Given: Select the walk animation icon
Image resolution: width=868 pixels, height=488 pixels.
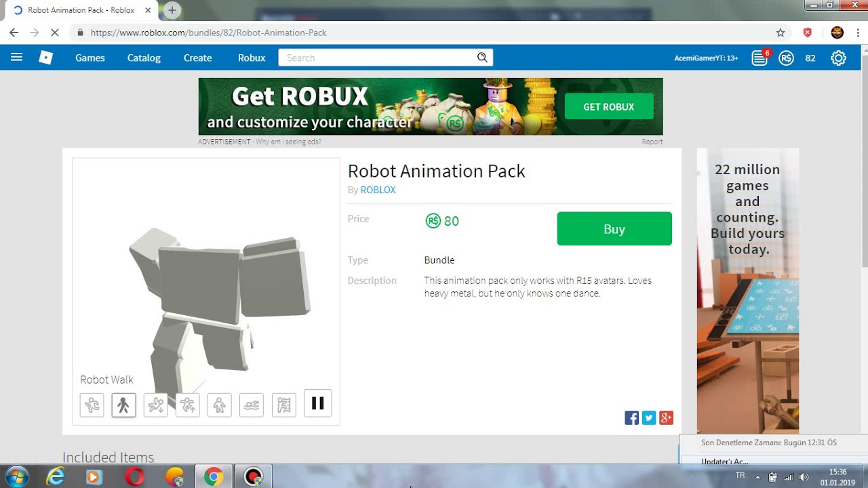Looking at the screenshot, I should (x=123, y=405).
